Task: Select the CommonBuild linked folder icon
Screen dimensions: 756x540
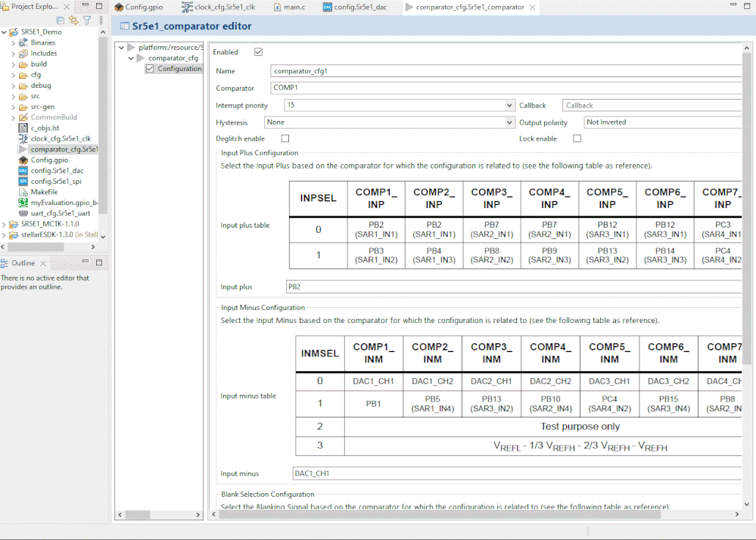Action: tap(23, 117)
